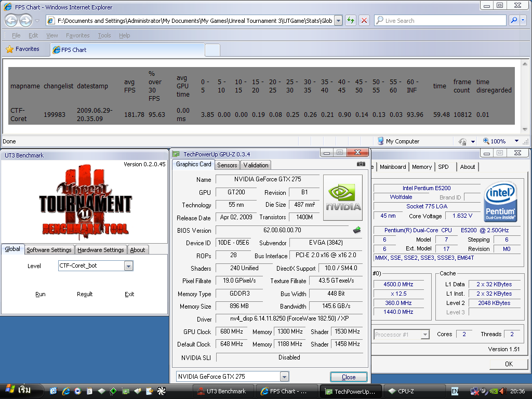The width and height of the screenshot is (532, 399).
Task: Switch to the Sensors tab in GPU-Z
Action: pos(227,165)
